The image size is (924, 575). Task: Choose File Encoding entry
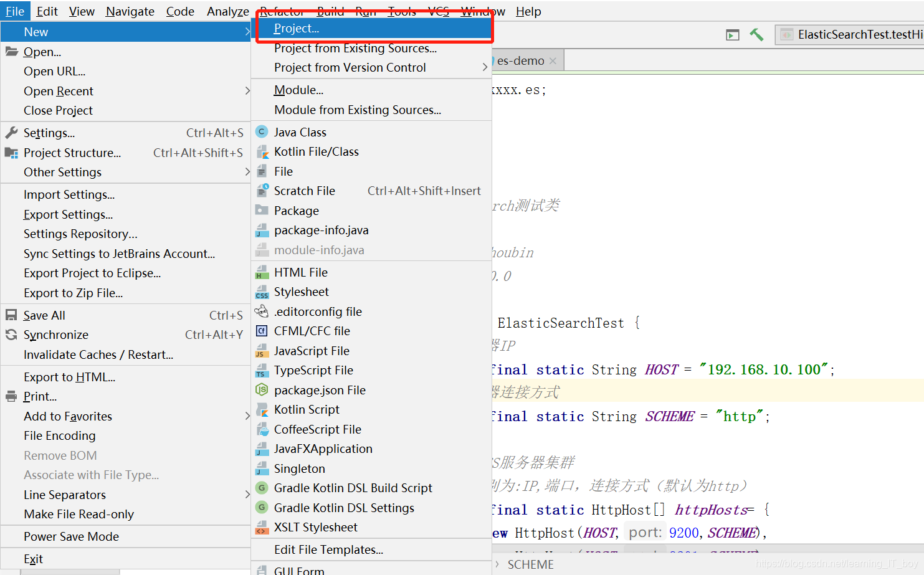point(125,435)
